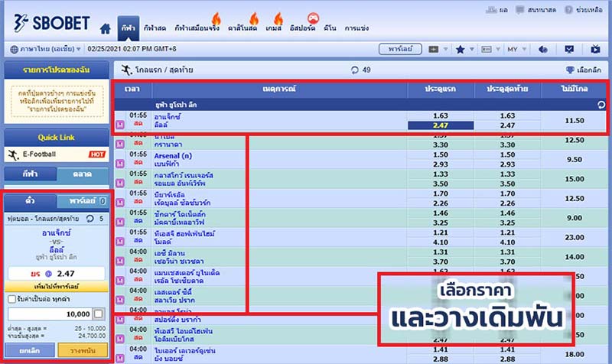
Task: Click purple stats icon for แมนเชสเตอร์ ยูไนเต็ด match
Action: pyautogui.click(x=120, y=281)
